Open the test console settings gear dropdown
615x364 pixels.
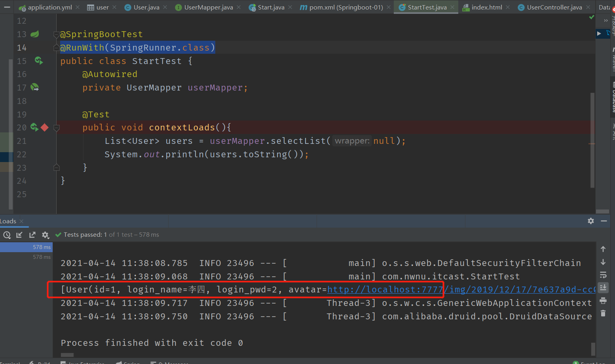pos(46,235)
